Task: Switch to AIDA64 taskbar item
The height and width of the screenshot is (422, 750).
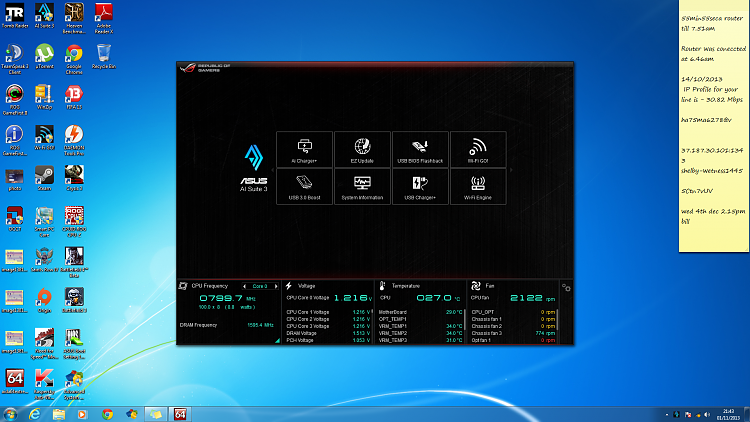Action: (x=180, y=414)
